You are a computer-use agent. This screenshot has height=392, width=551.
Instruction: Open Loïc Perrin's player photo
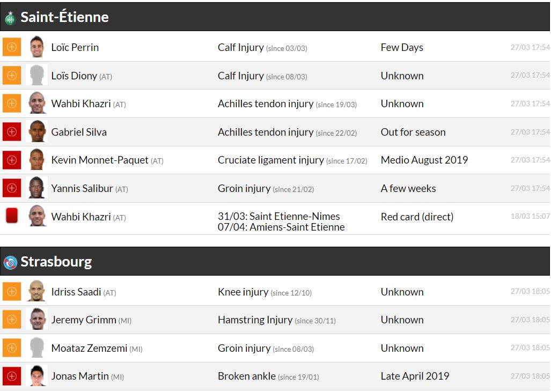pos(37,47)
